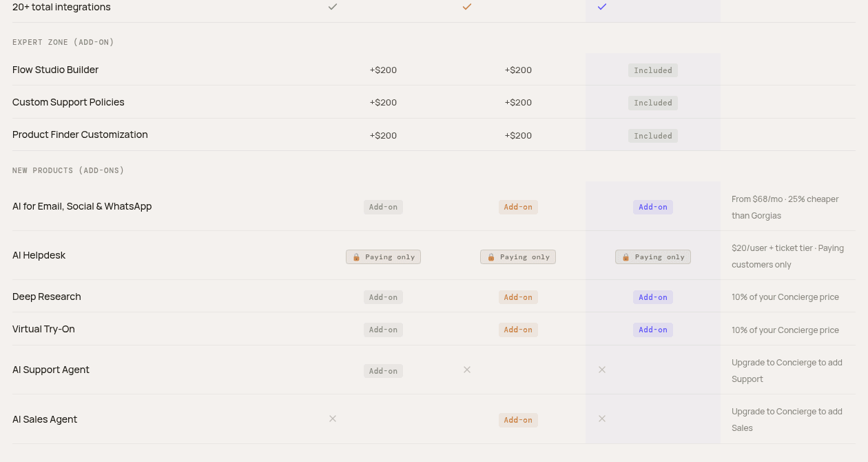868x462 pixels.
Task: Click the lock icon in orange Paying only badge
Action: (490, 257)
